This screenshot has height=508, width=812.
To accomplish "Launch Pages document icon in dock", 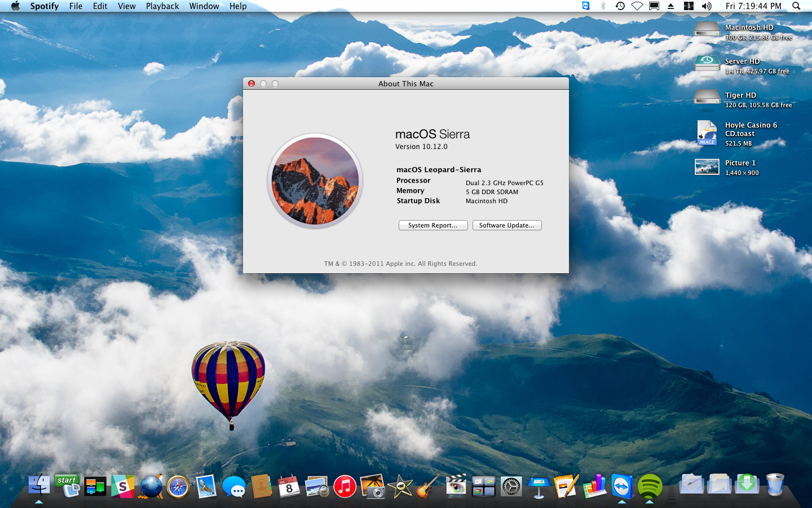I will [566, 486].
